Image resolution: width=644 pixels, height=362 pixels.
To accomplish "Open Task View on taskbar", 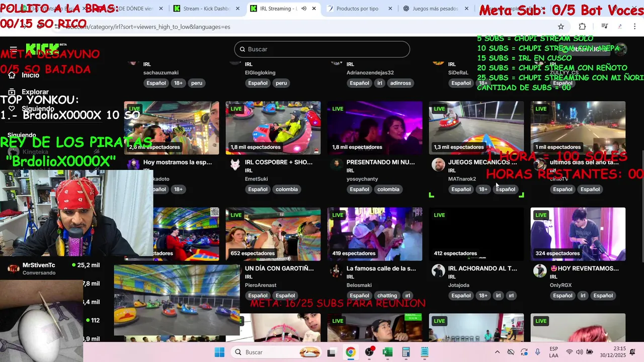I will pyautogui.click(x=331, y=352).
